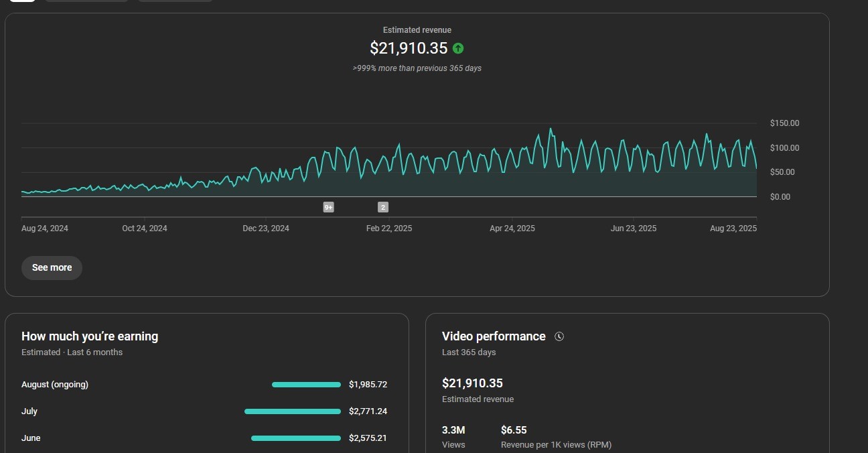Select the August (ongoing) earnings row

(x=54, y=384)
